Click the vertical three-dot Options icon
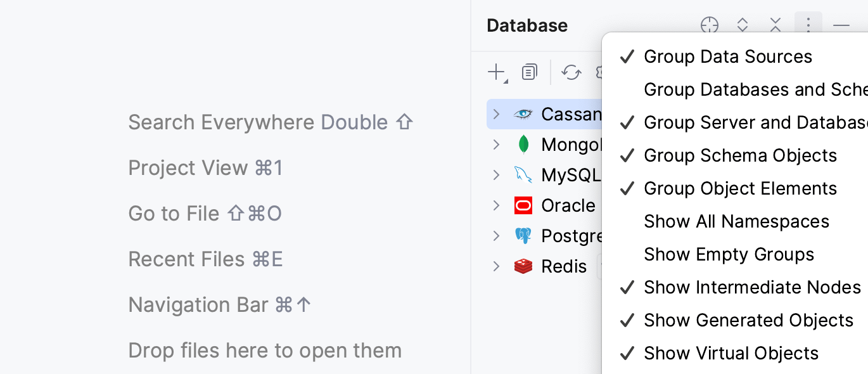868x374 pixels. [808, 25]
